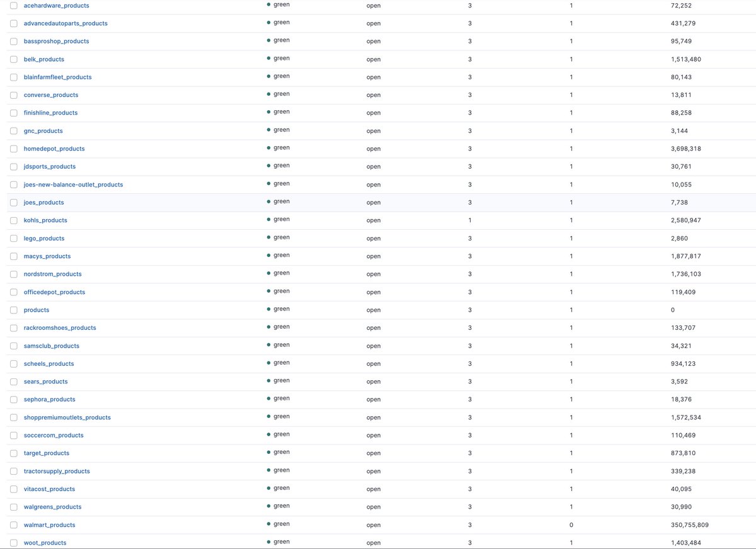The image size is (756, 549).
Task: Open jdsports_products index link
Action: click(x=49, y=166)
